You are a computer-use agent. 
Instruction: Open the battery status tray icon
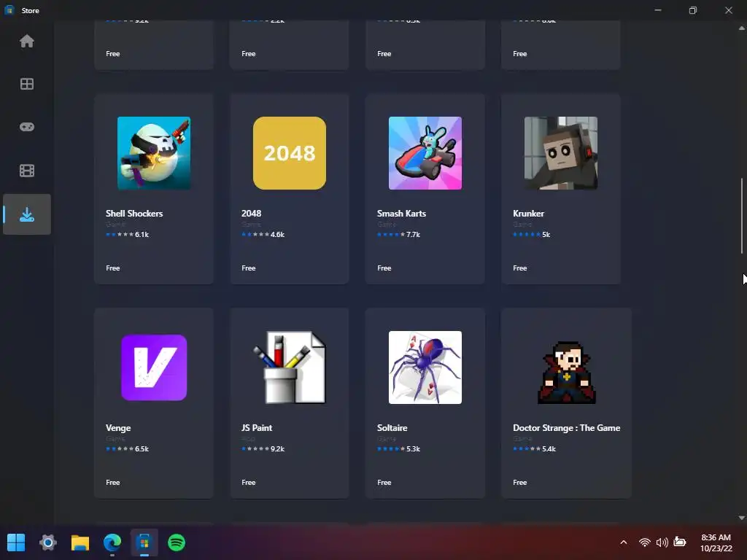click(x=680, y=542)
